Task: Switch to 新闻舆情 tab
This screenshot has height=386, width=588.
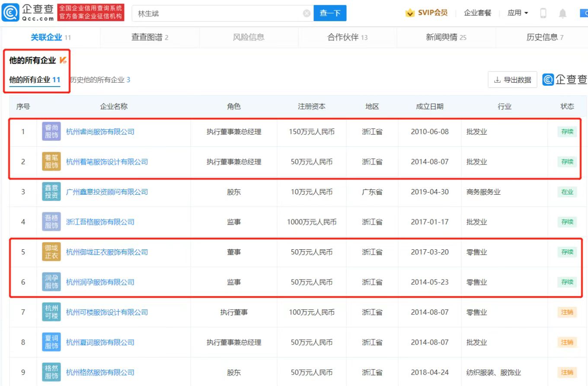Action: 446,37
